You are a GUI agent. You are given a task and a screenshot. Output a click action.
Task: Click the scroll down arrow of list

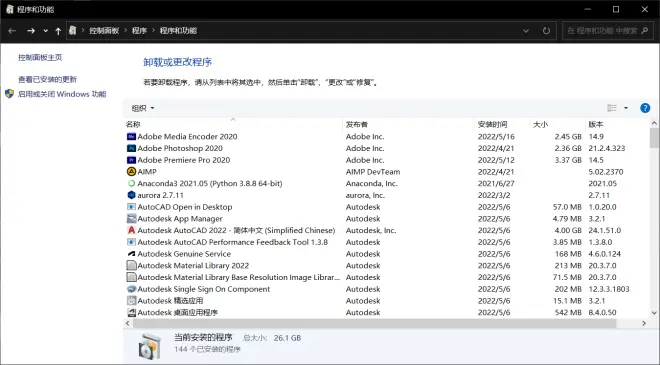[654, 313]
